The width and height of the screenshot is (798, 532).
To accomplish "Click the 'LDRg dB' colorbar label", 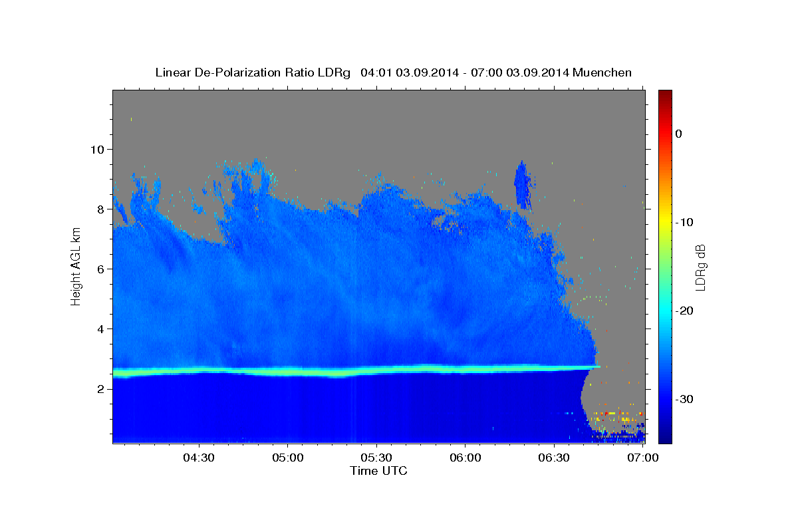I will 700,267.
